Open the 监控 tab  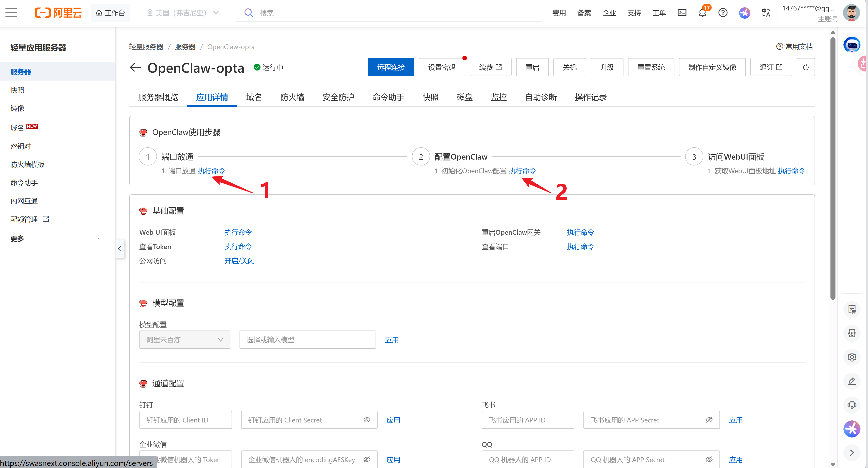pos(499,97)
